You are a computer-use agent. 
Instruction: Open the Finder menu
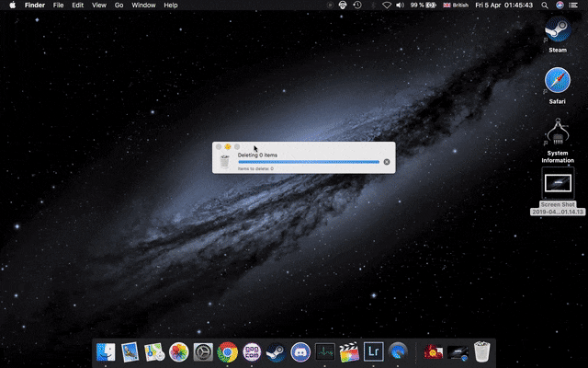click(x=35, y=6)
